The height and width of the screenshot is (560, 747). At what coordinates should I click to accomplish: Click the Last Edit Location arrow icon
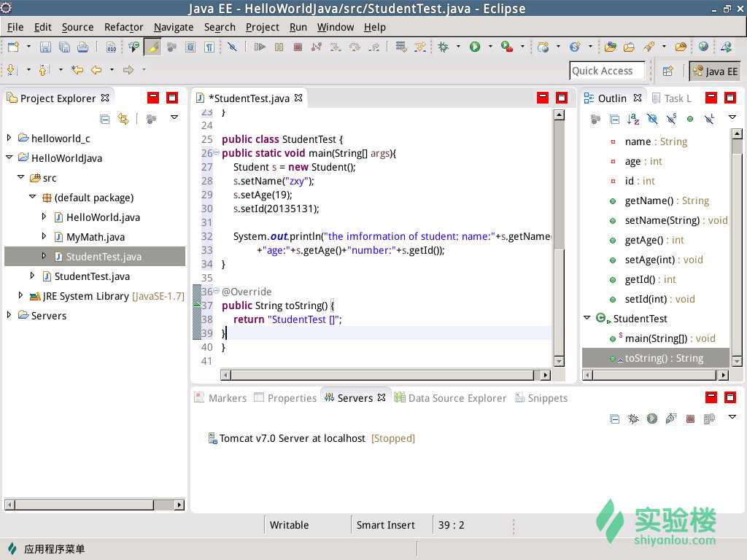pos(77,70)
